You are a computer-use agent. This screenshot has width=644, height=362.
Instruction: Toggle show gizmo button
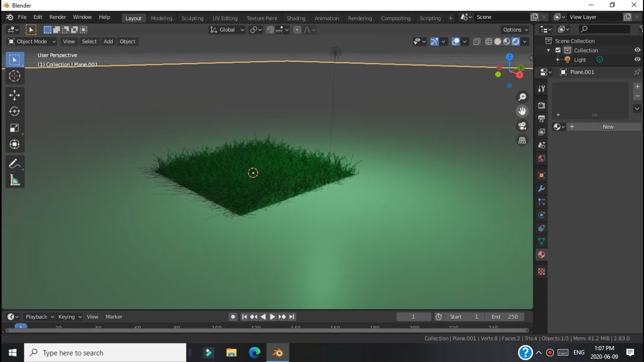434,42
